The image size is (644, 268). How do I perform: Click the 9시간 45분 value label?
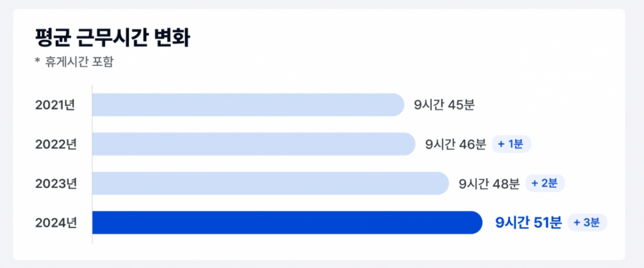coord(444,105)
